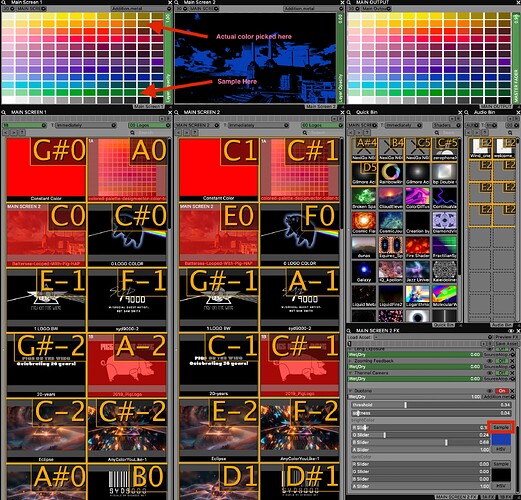The height and width of the screenshot is (500, 521).
Task: Enable Zooming Feedback with its Off button
Action: click(x=502, y=361)
